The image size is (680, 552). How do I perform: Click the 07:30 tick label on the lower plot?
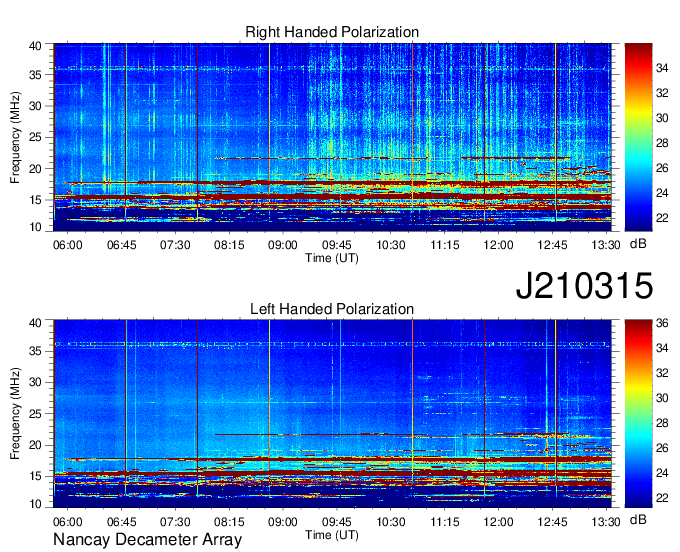(175, 522)
